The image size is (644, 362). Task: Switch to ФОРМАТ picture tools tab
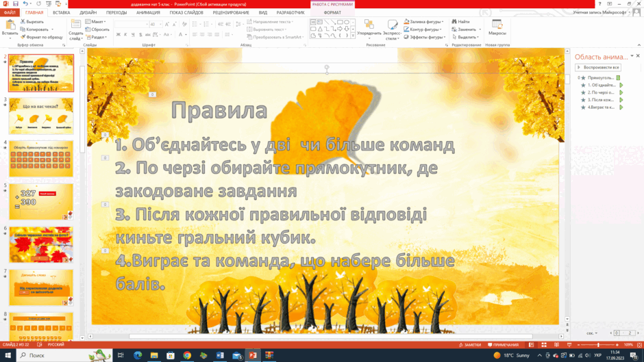point(332,13)
